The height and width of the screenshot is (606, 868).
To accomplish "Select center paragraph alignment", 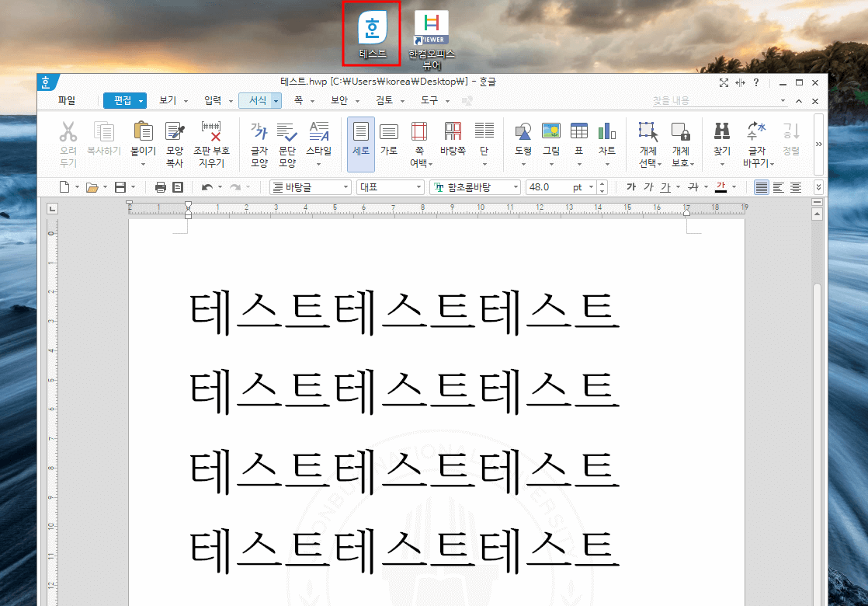I will (796, 187).
